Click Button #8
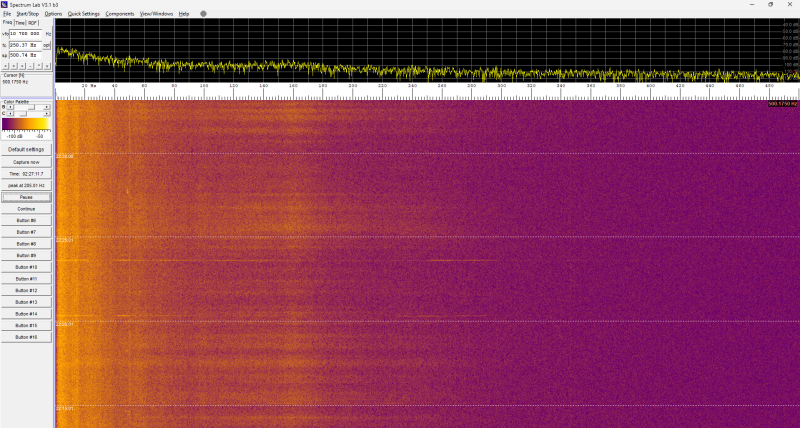This screenshot has height=428, width=800. pos(26,244)
